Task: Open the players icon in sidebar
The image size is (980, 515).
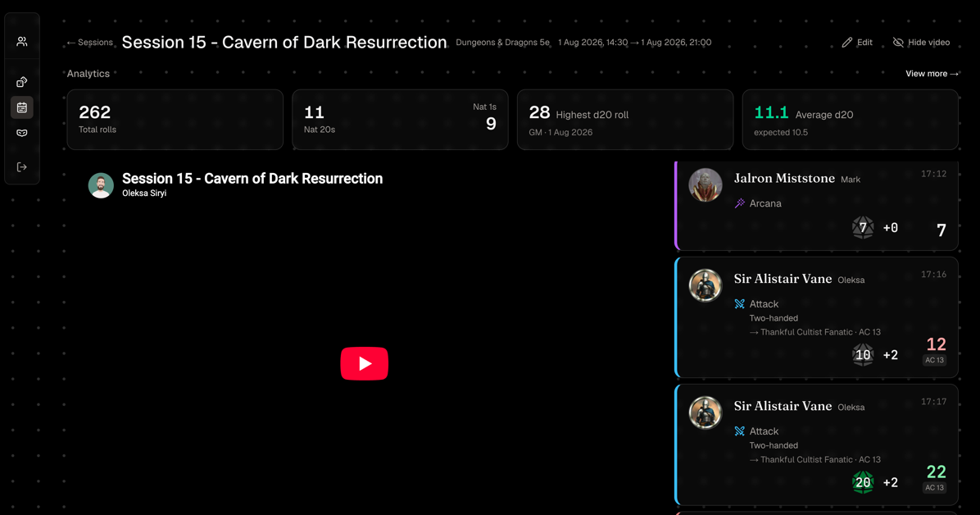Action: (x=22, y=41)
